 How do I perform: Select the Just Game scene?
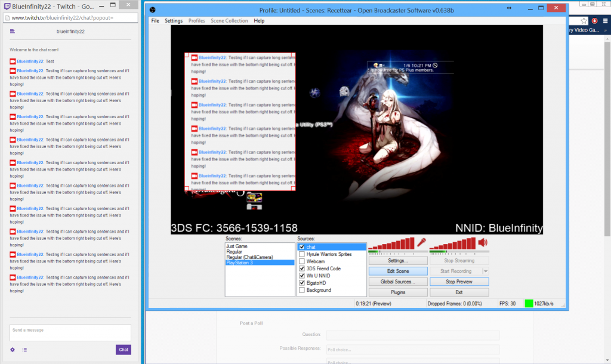click(237, 246)
